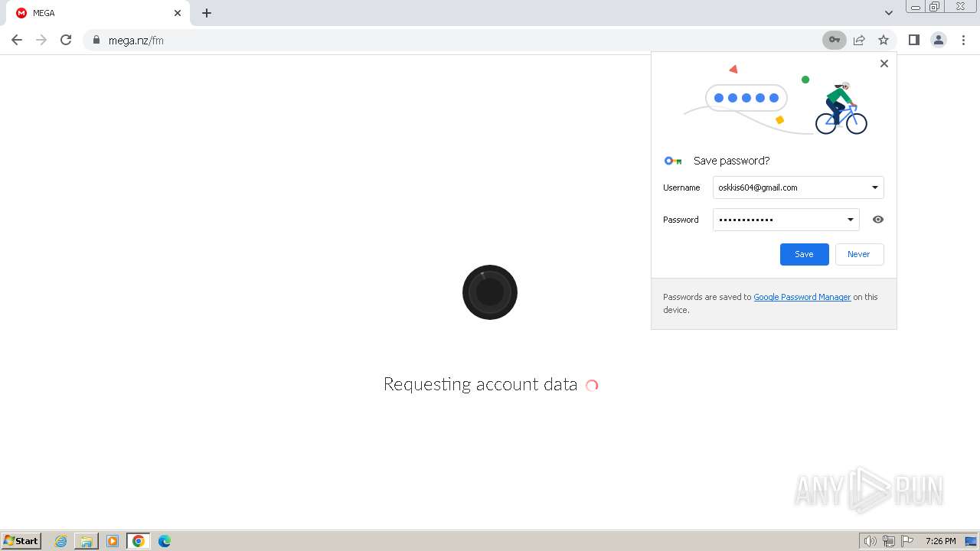Image resolution: width=980 pixels, height=551 pixels.
Task: Bookmark this tab with the star
Action: tap(884, 40)
